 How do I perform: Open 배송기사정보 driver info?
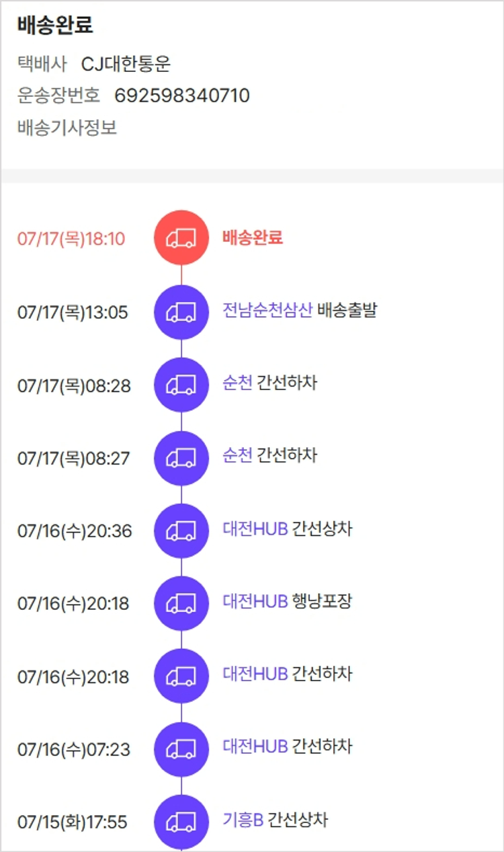[67, 128]
